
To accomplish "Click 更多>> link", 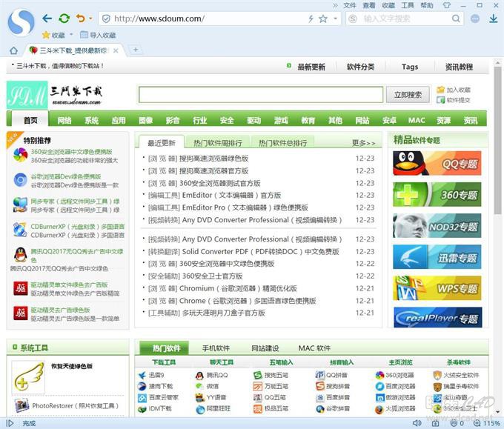I will coord(363,143).
